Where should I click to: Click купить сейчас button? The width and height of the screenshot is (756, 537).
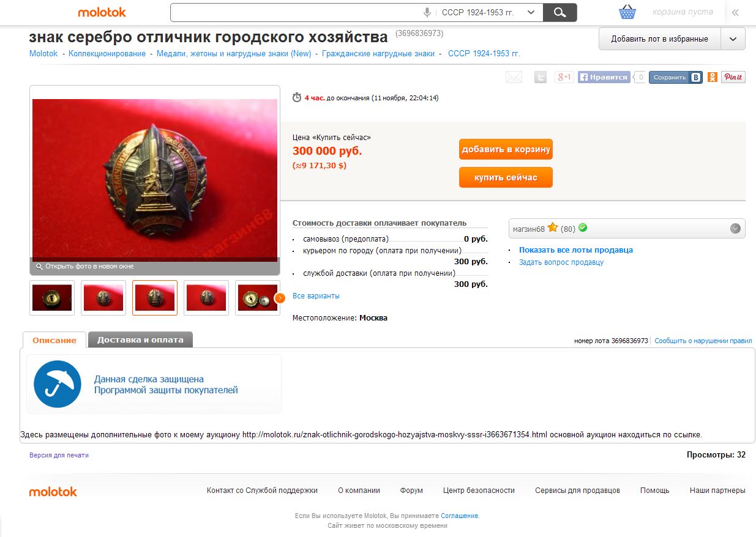click(x=506, y=177)
